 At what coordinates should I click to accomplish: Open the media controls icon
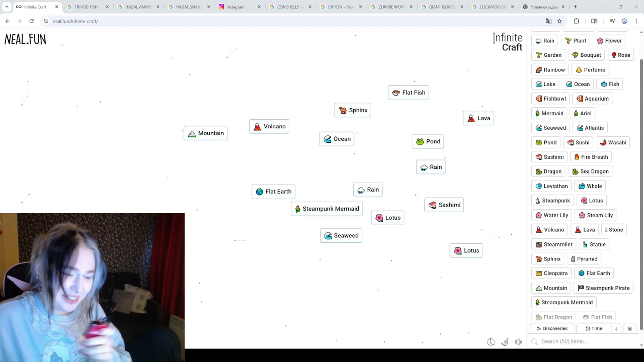[x=612, y=21]
